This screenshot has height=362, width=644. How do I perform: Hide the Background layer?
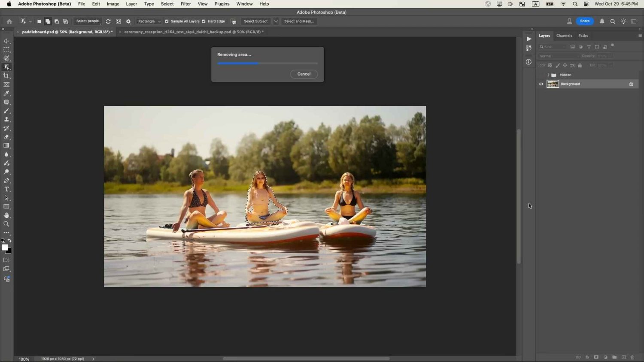click(541, 84)
